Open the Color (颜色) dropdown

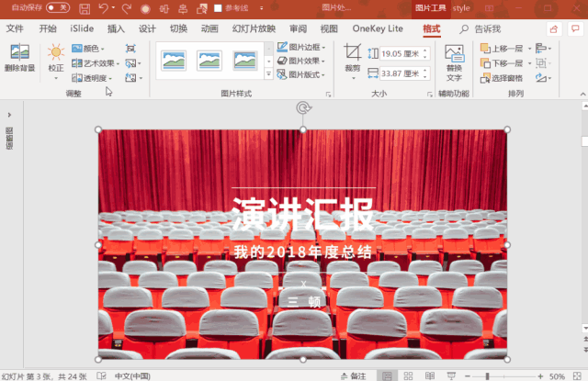pos(88,49)
